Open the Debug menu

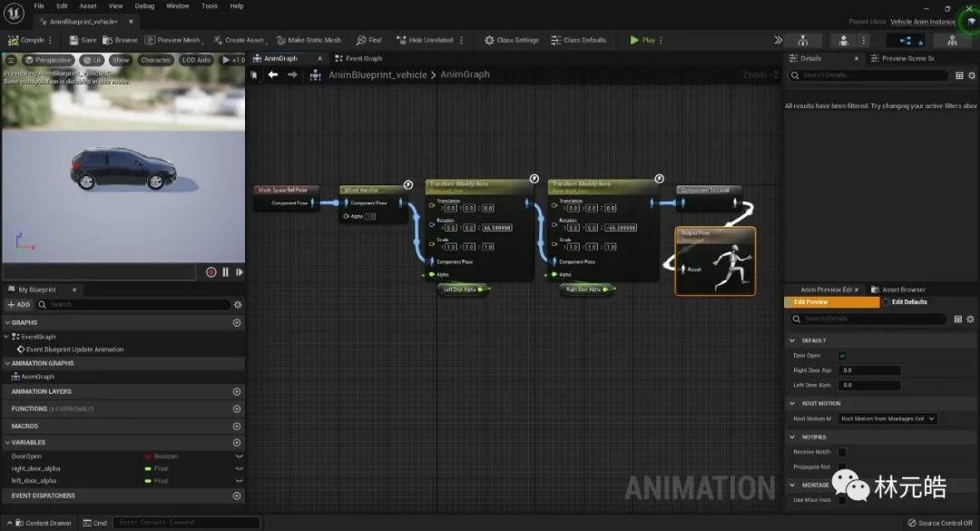pyautogui.click(x=144, y=6)
